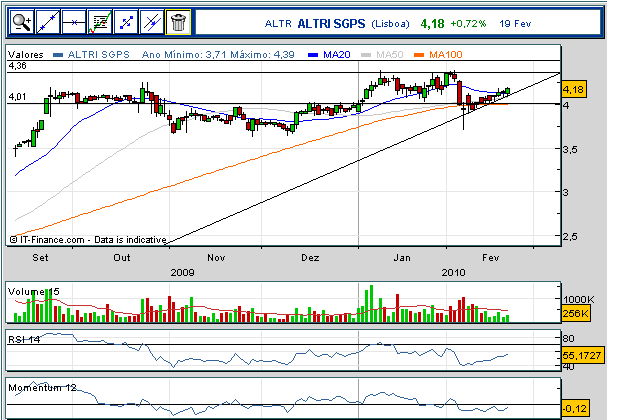
Task: Click the Dez month label on time axis
Action: pyautogui.click(x=310, y=258)
